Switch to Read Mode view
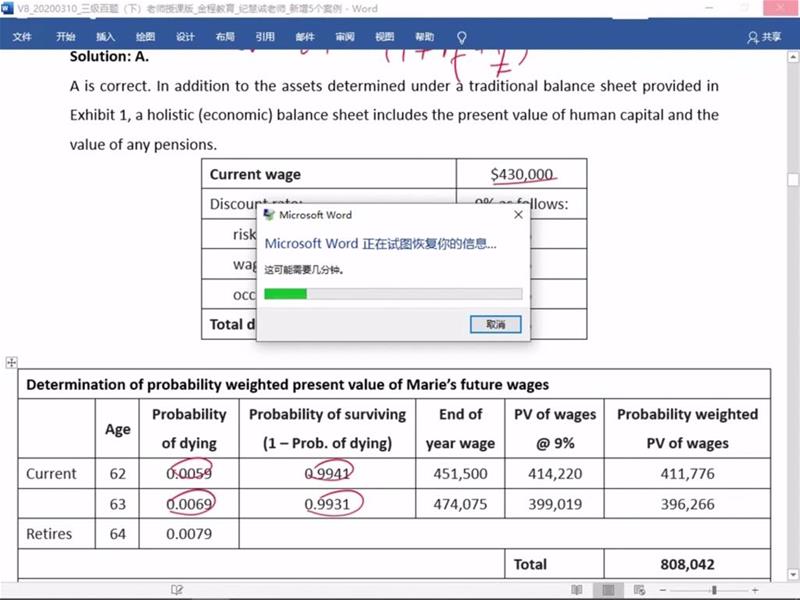This screenshot has height=600, width=800. click(x=577, y=590)
